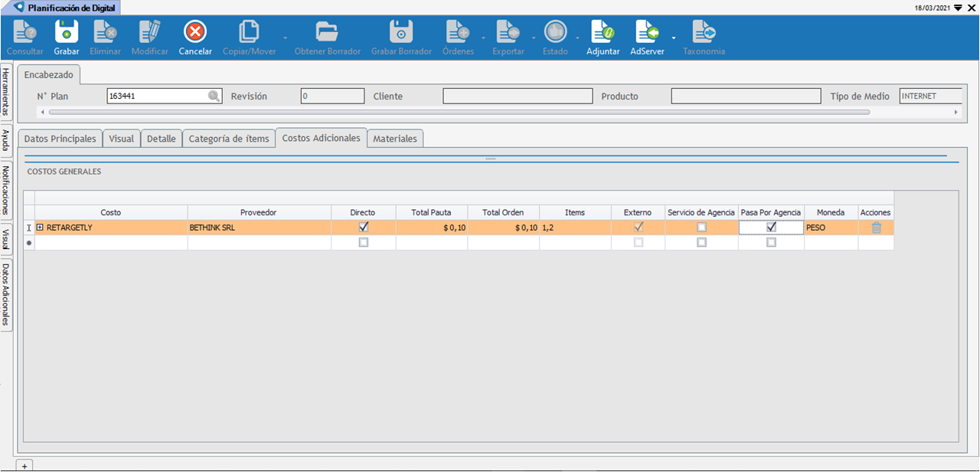
Task: Open the Herramientas side panel
Action: (x=5, y=90)
